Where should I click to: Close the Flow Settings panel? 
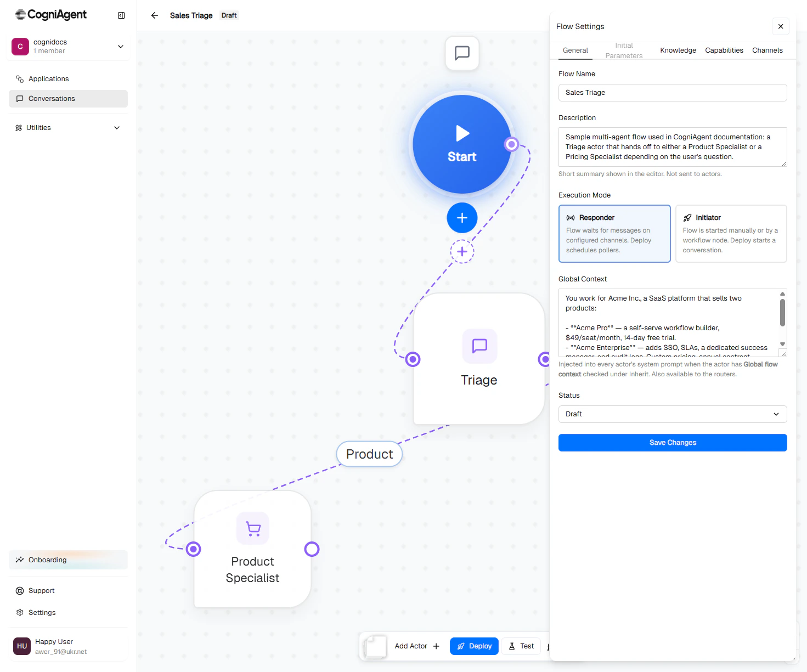[781, 26]
